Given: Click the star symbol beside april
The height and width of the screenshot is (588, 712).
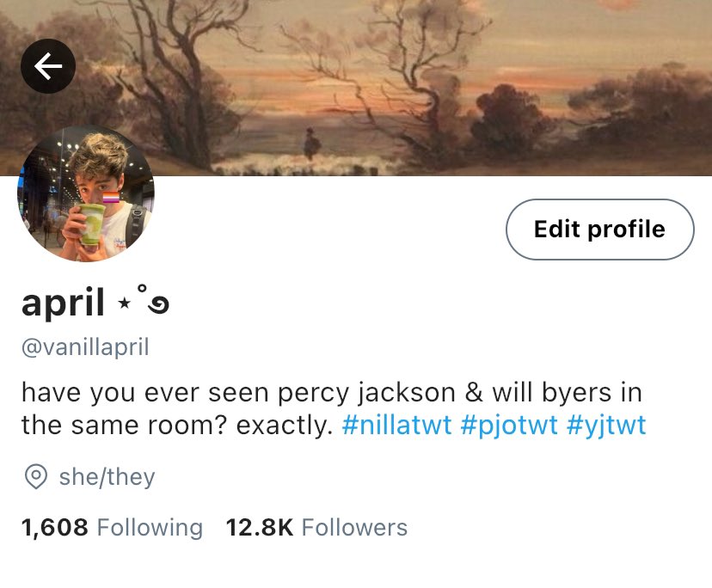Looking at the screenshot, I should coord(124,303).
